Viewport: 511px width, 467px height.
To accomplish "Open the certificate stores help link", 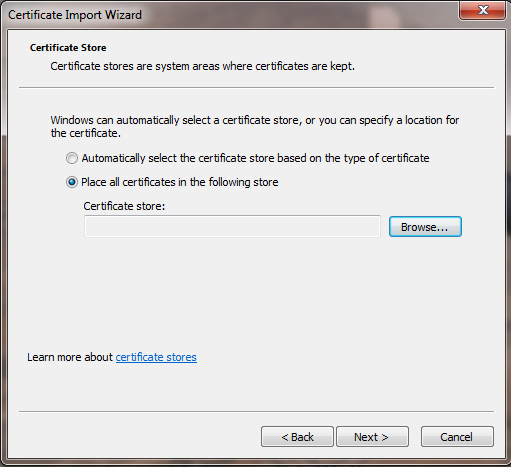I will coord(156,357).
